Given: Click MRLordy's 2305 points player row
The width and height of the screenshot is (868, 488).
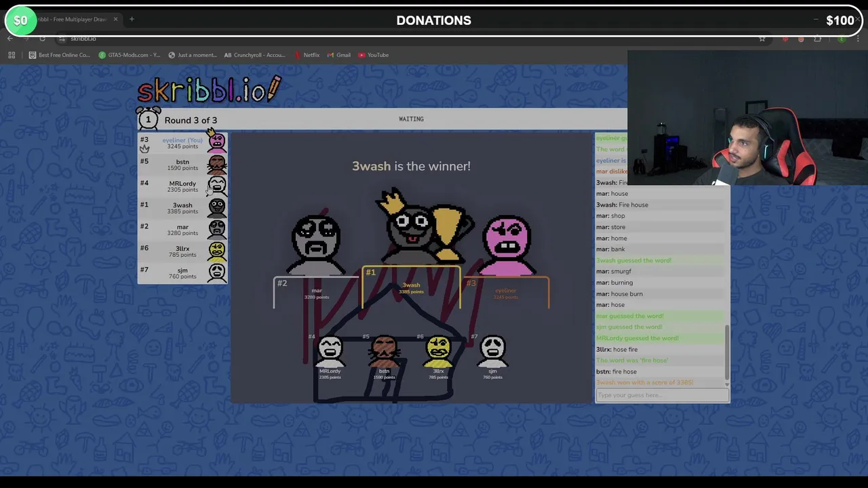Looking at the screenshot, I should click(182, 186).
